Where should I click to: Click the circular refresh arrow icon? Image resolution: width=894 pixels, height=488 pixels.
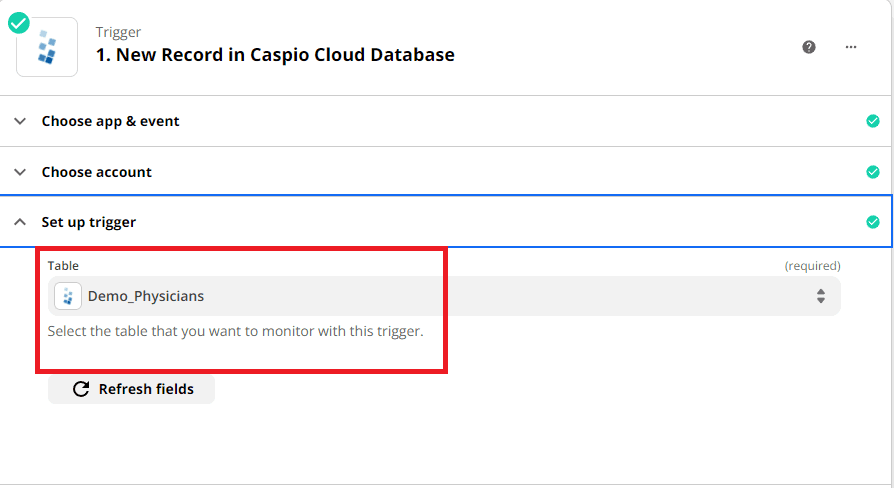pos(81,389)
